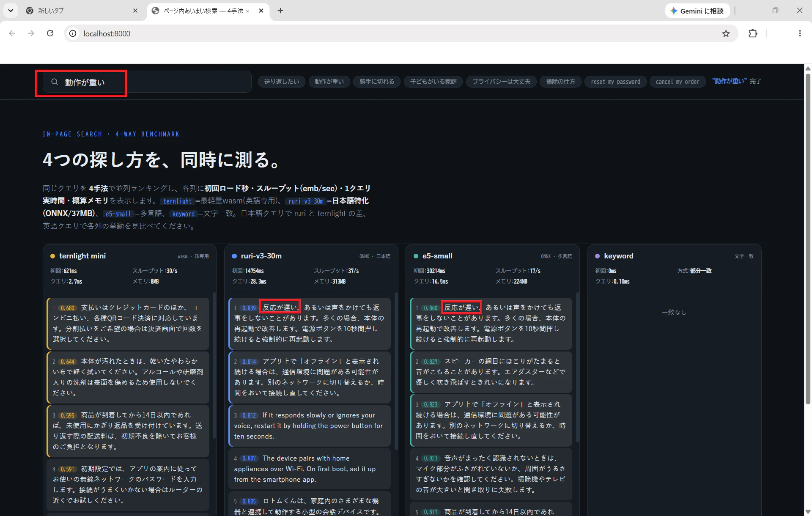Image resolution: width=812 pixels, height=516 pixels.
Task: Select the 子どもがいる家庭 query chip
Action: click(433, 82)
